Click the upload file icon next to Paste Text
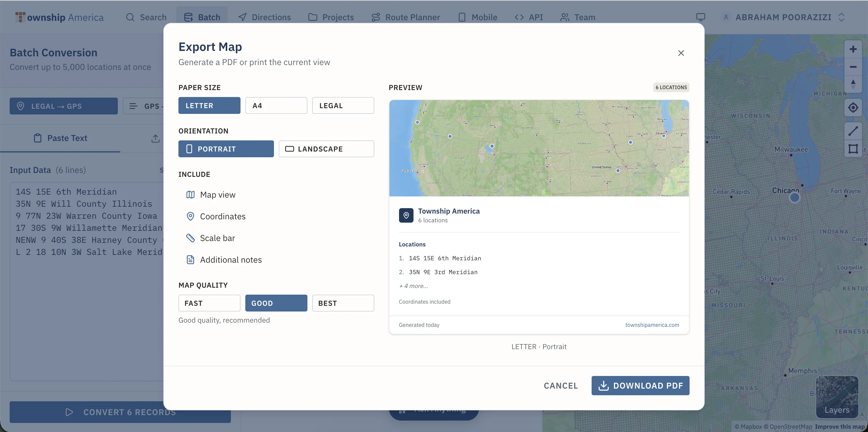 click(x=155, y=138)
